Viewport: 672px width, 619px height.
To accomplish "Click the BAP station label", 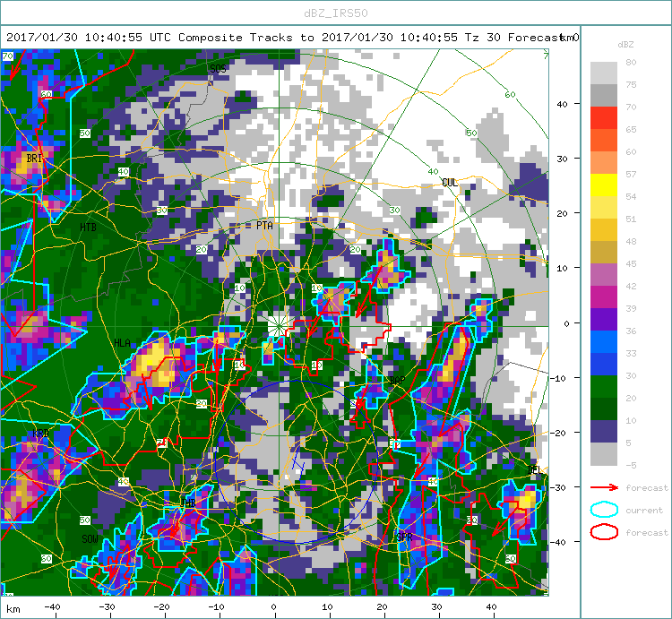I will tap(397, 380).
